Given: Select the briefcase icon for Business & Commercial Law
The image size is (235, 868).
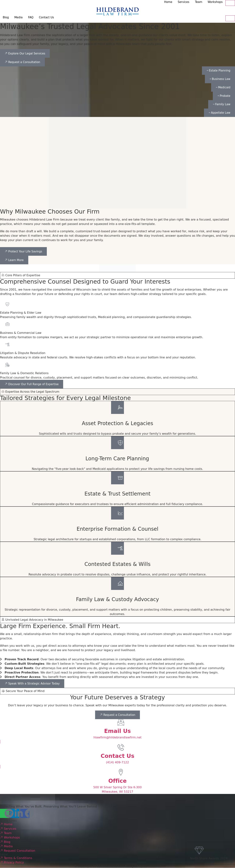Looking at the screenshot, I should [x=7, y=324].
